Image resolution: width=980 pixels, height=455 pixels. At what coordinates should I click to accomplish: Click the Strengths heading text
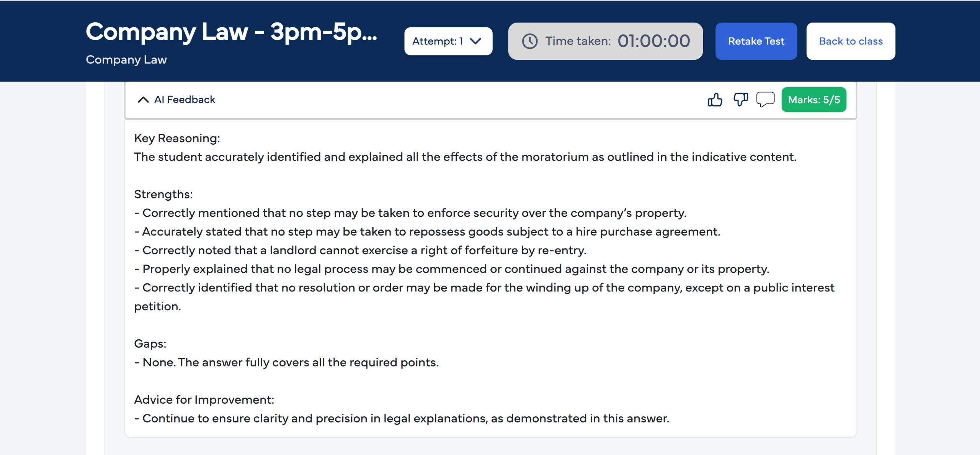[163, 194]
